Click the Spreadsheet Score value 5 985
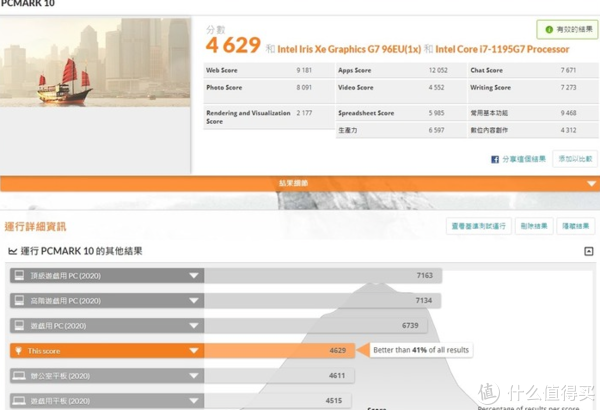Image resolution: width=600 pixels, height=410 pixels. (x=436, y=113)
